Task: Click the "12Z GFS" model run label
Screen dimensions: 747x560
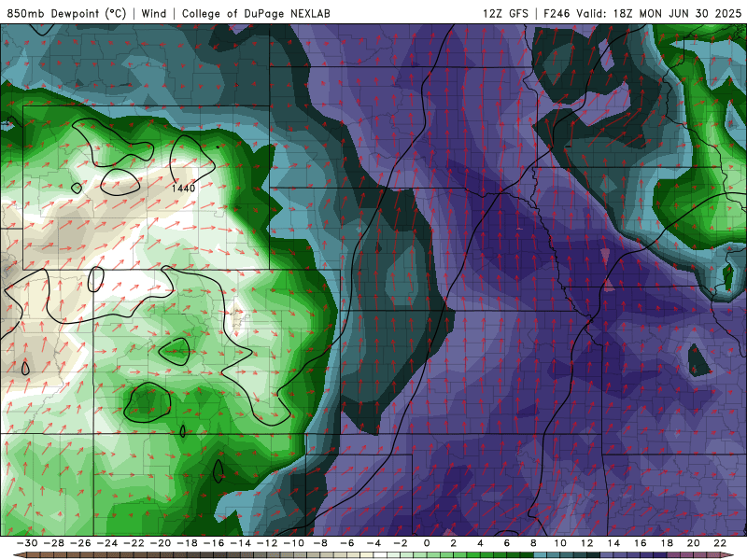Action: [x=505, y=13]
